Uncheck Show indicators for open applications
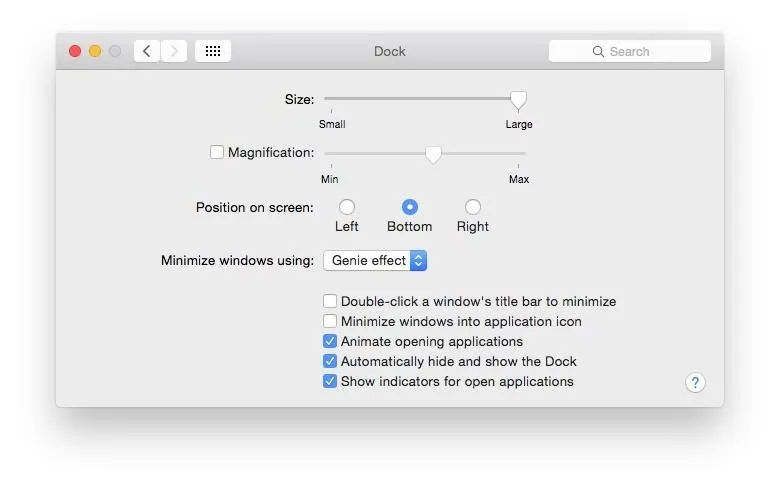The width and height of the screenshot is (780, 487). (330, 381)
